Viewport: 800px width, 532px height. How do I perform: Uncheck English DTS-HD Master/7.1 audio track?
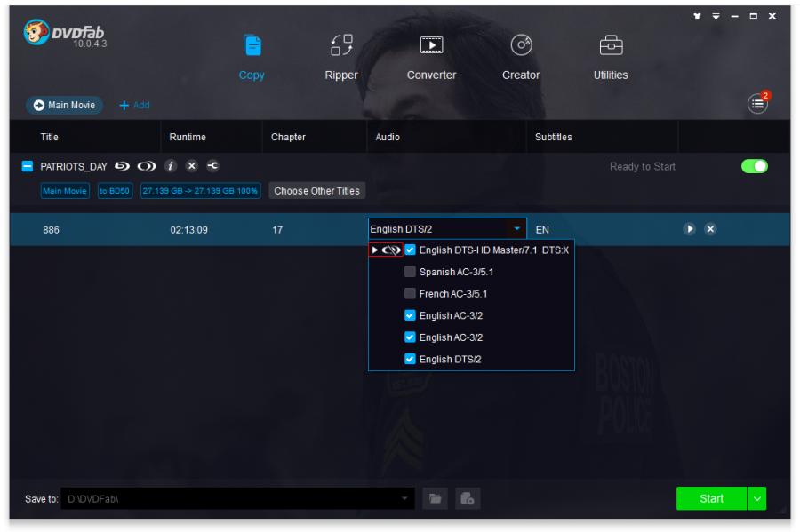(x=410, y=250)
